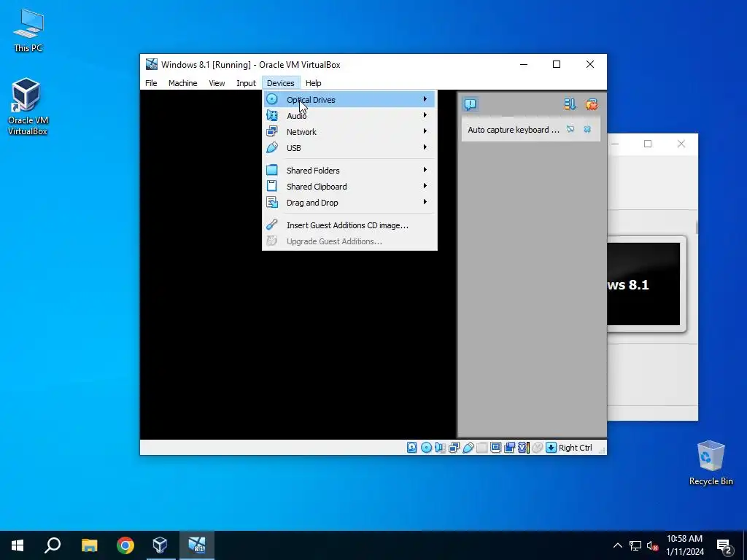Click the Drag and Drop icon in menu
747x560 pixels.
[272, 203]
